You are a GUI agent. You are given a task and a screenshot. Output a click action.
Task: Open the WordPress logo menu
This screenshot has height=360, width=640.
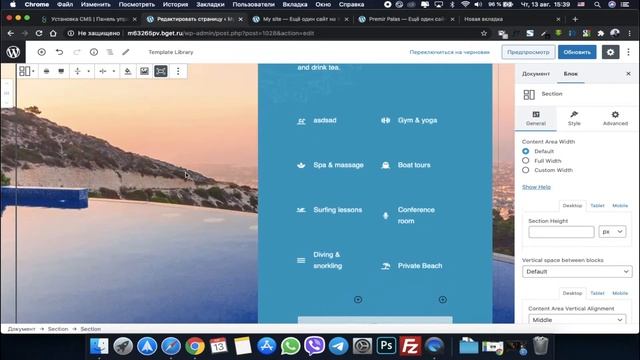click(13, 52)
